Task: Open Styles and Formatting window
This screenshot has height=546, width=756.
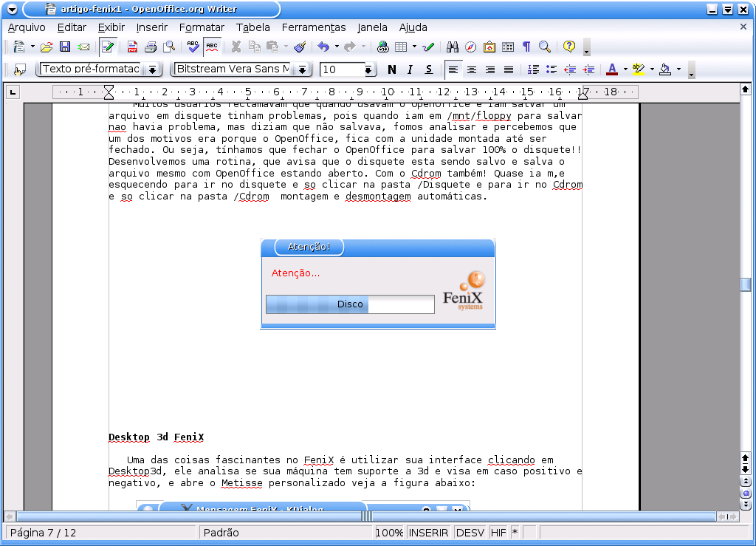Action: [x=20, y=70]
